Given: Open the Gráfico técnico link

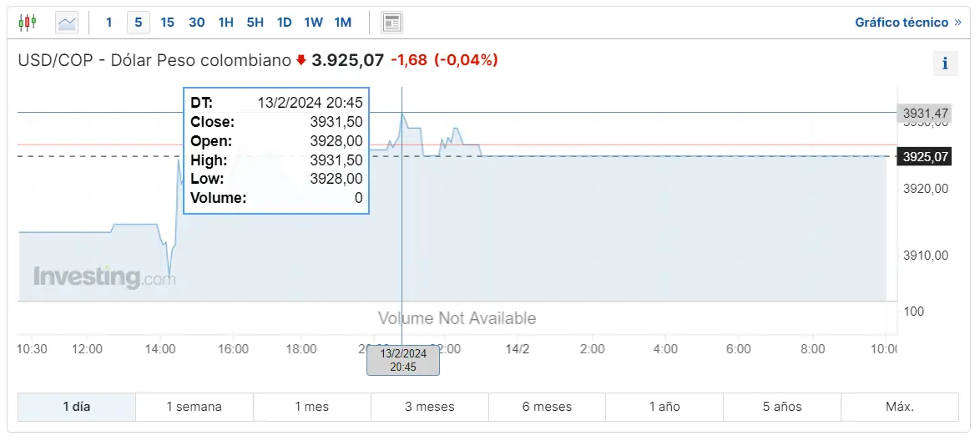Looking at the screenshot, I should (902, 23).
